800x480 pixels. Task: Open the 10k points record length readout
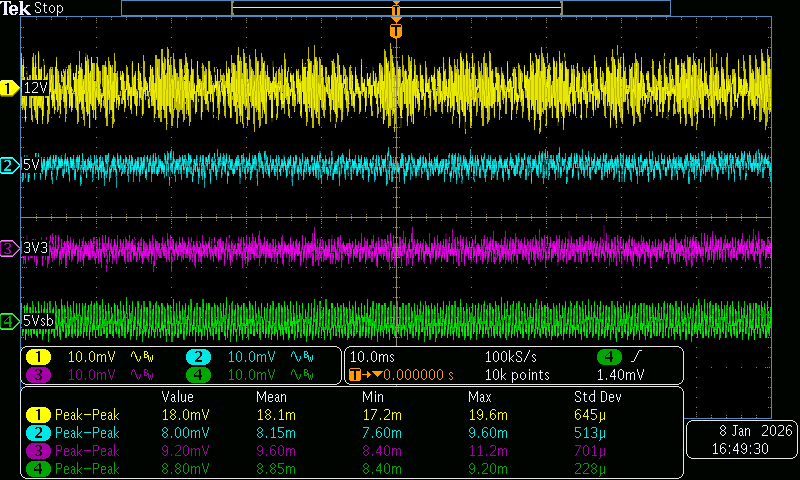pos(516,375)
